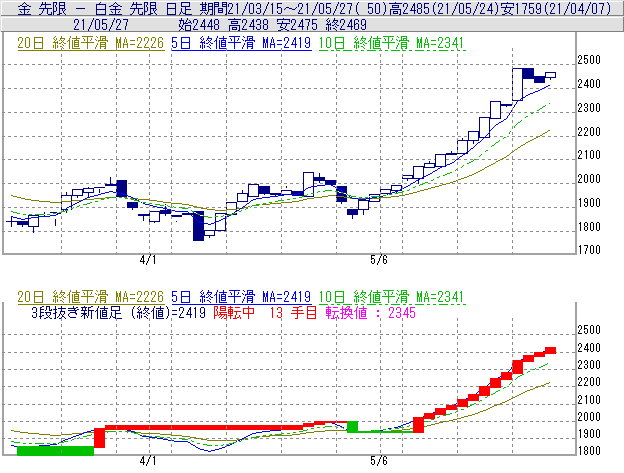The height and width of the screenshot is (473, 624).
Task: Click the 1800 price axis label in lower chart
Action: coord(589,451)
